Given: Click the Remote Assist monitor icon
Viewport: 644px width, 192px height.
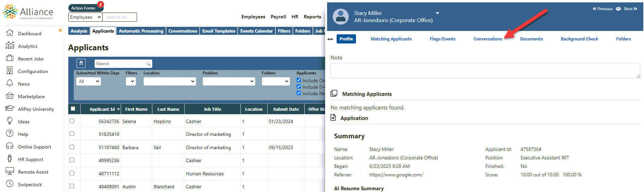Looking at the screenshot, I should (x=10, y=171).
